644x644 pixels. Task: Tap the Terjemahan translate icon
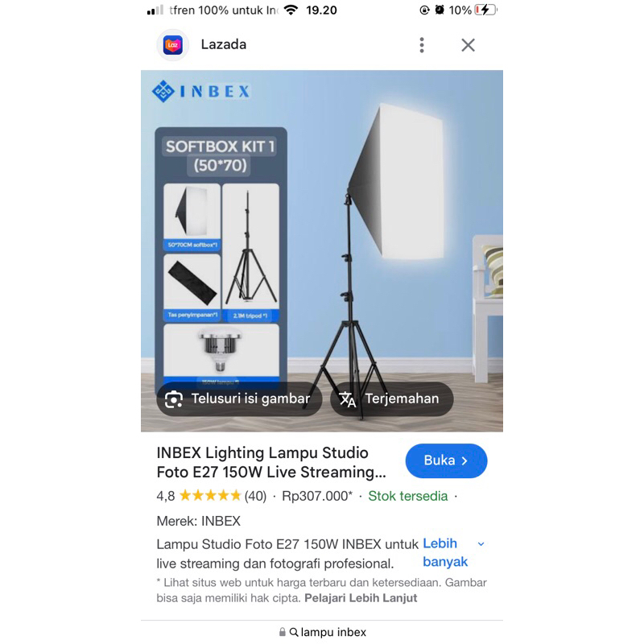coord(348,399)
